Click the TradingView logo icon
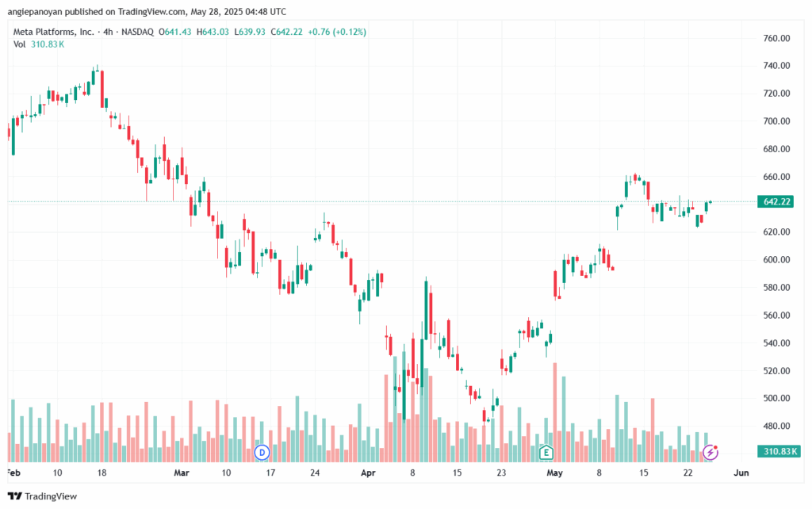This screenshot has width=812, height=509. click(15, 496)
